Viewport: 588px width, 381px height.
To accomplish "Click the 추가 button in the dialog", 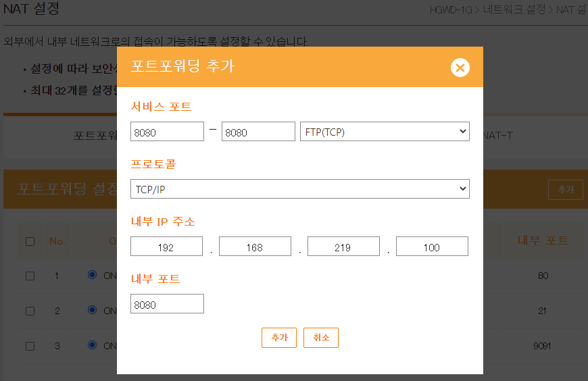I will [279, 338].
